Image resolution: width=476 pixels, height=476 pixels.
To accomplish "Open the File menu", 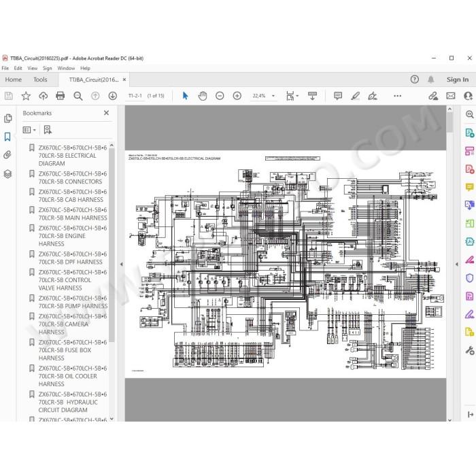I will coord(5,68).
